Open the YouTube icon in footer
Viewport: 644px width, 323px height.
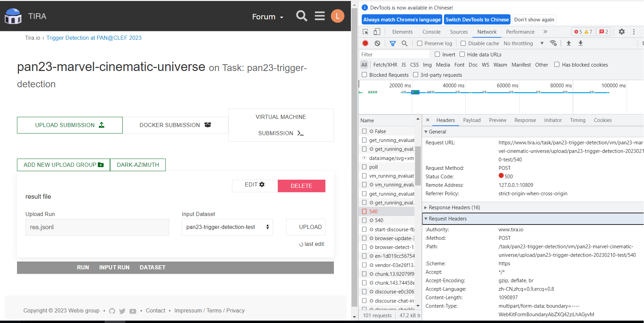133,311
